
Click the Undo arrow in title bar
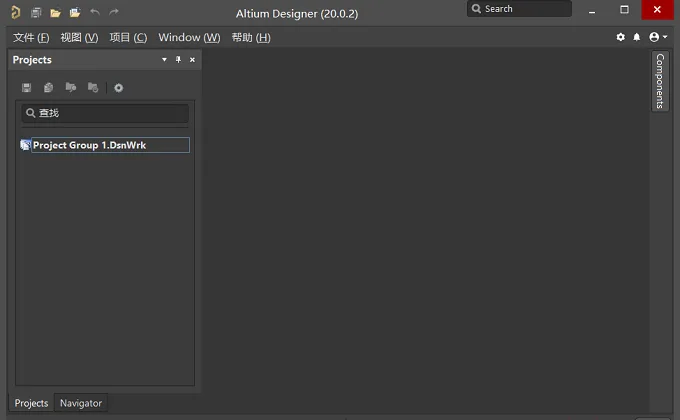point(95,12)
